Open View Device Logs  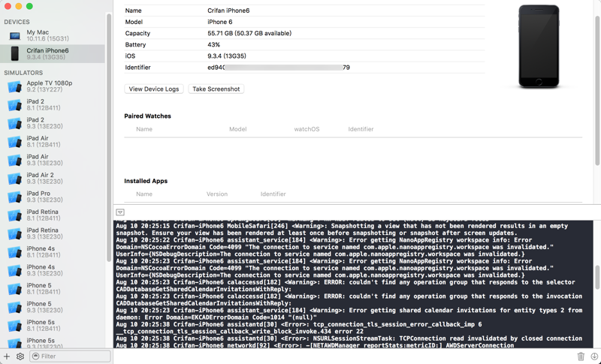pos(154,89)
